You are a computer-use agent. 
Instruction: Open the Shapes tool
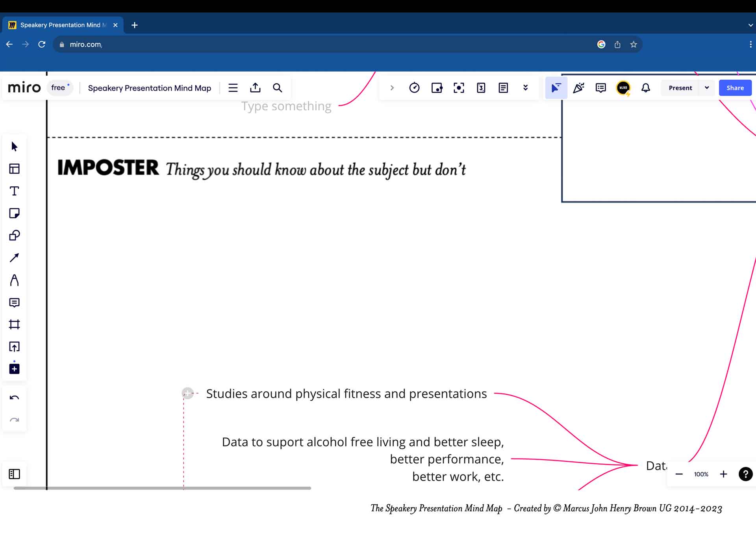(14, 235)
